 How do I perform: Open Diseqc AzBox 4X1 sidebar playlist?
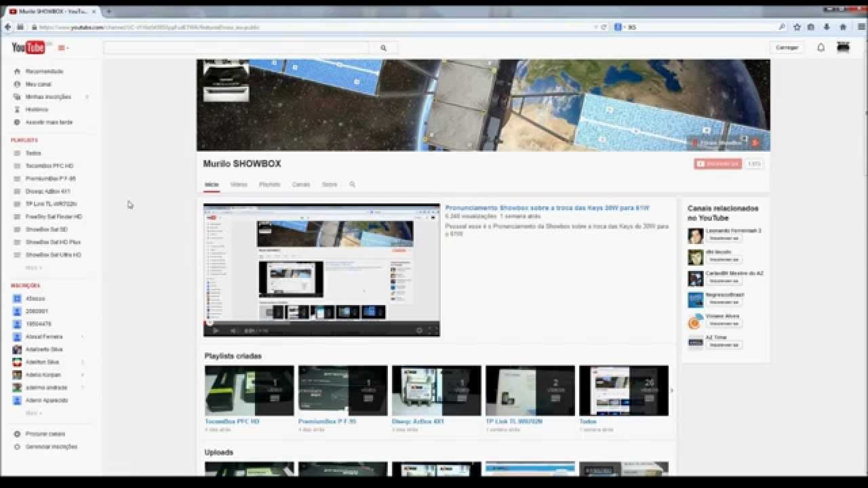[x=47, y=191]
